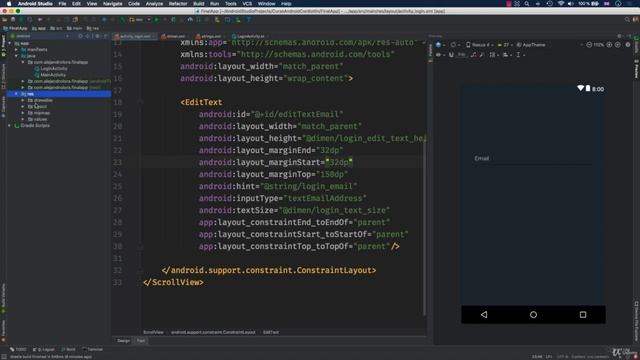Viewport: 640px width, 360px height.
Task: Click the clear all constraints icon
Action: click(473, 55)
